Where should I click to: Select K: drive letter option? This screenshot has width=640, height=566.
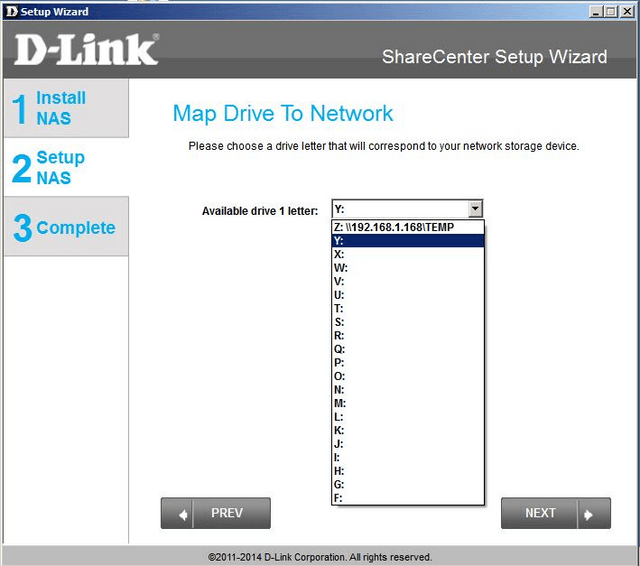click(x=408, y=430)
